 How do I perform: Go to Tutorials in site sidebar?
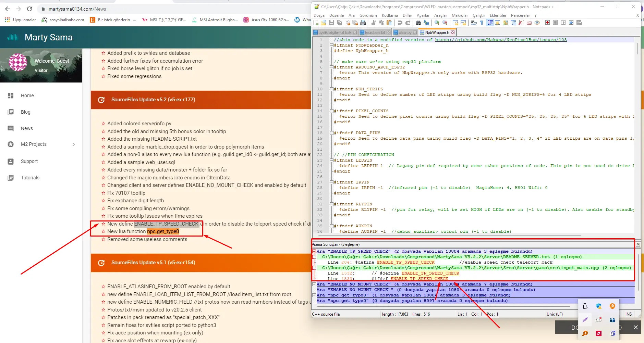[x=30, y=178]
